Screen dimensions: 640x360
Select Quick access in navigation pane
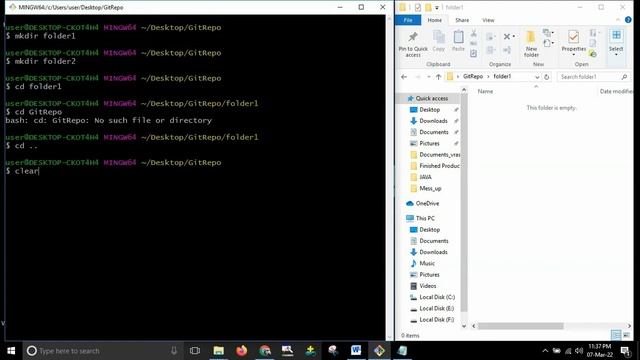431,98
